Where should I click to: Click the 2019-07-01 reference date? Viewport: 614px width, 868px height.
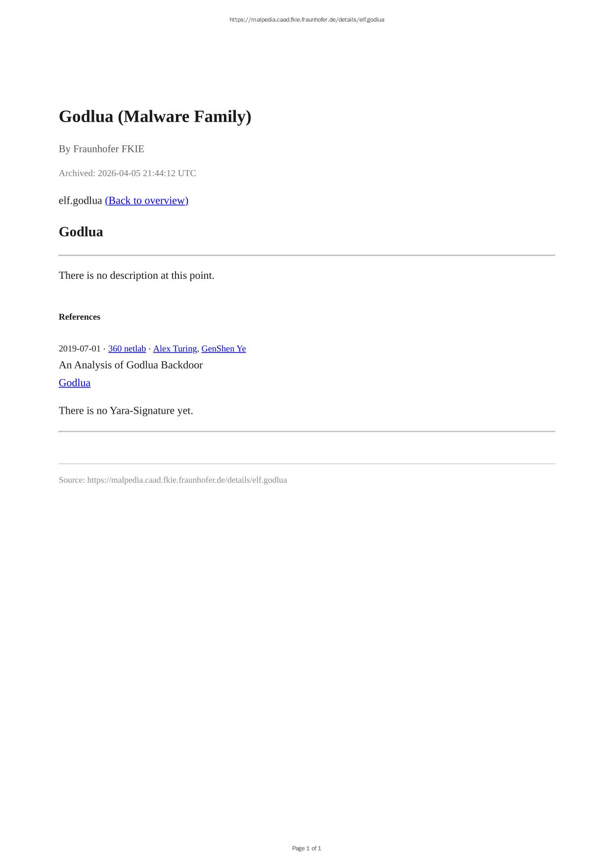(80, 348)
